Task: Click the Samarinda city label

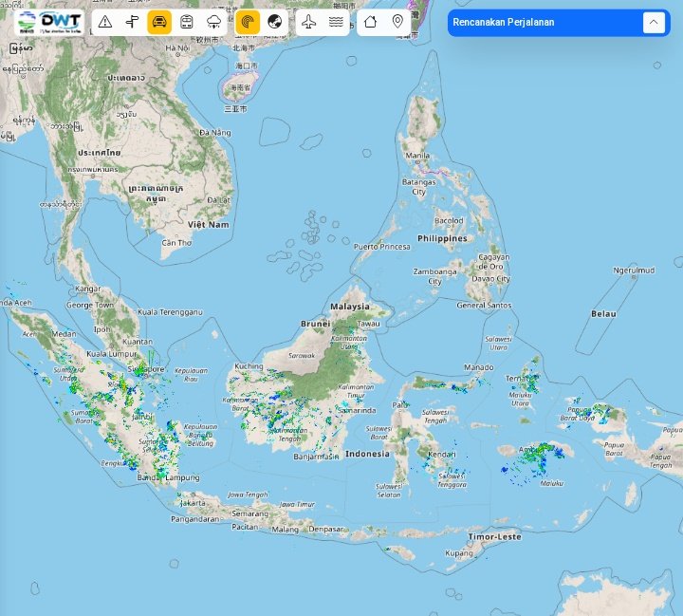Action: tap(357, 410)
